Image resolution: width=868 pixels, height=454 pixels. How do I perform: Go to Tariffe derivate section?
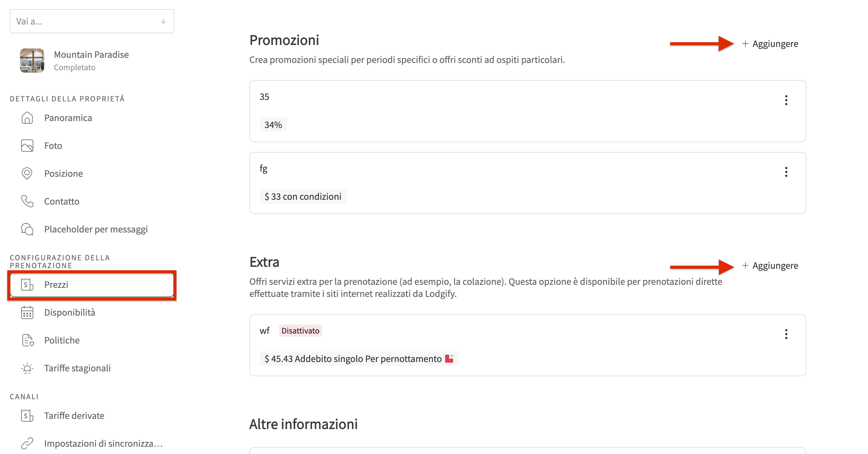click(74, 416)
